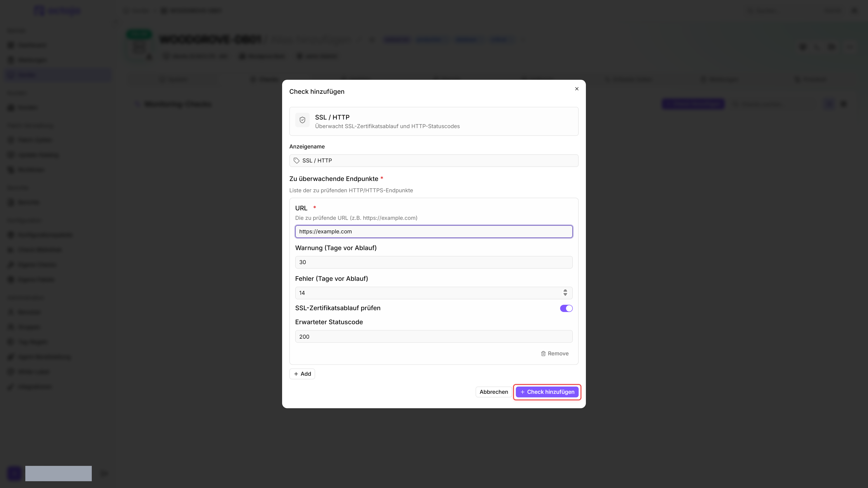Edit the Erwarteter Statuscode value 200
The width and height of the screenshot is (868, 488).
434,336
